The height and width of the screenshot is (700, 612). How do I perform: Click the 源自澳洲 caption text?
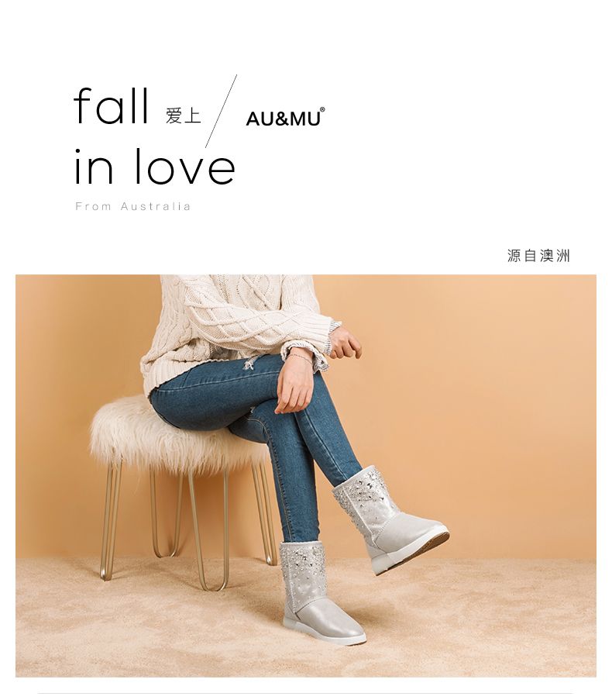(538, 255)
